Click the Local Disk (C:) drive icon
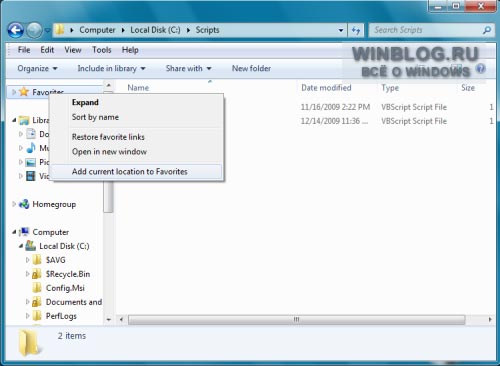500x366 pixels. (31, 246)
